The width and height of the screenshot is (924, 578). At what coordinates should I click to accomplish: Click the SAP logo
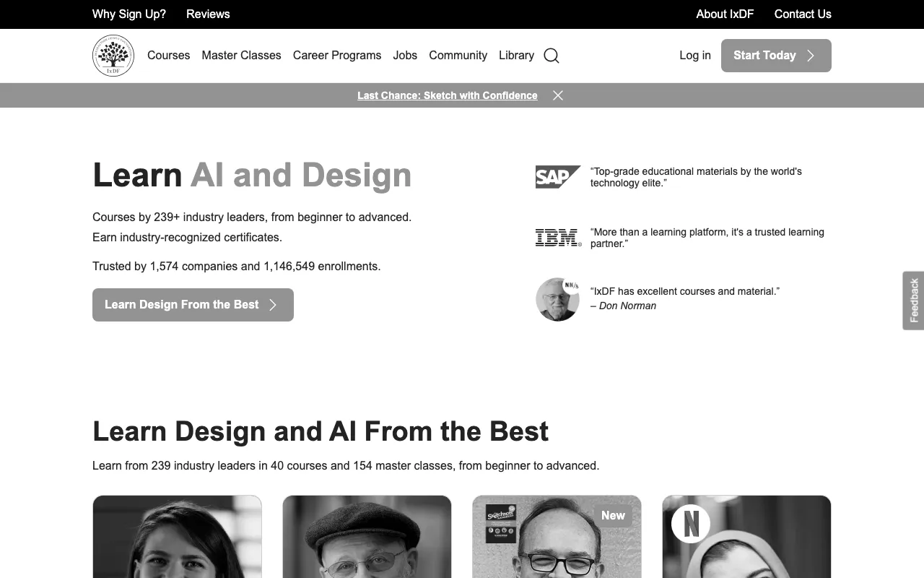[x=558, y=177]
